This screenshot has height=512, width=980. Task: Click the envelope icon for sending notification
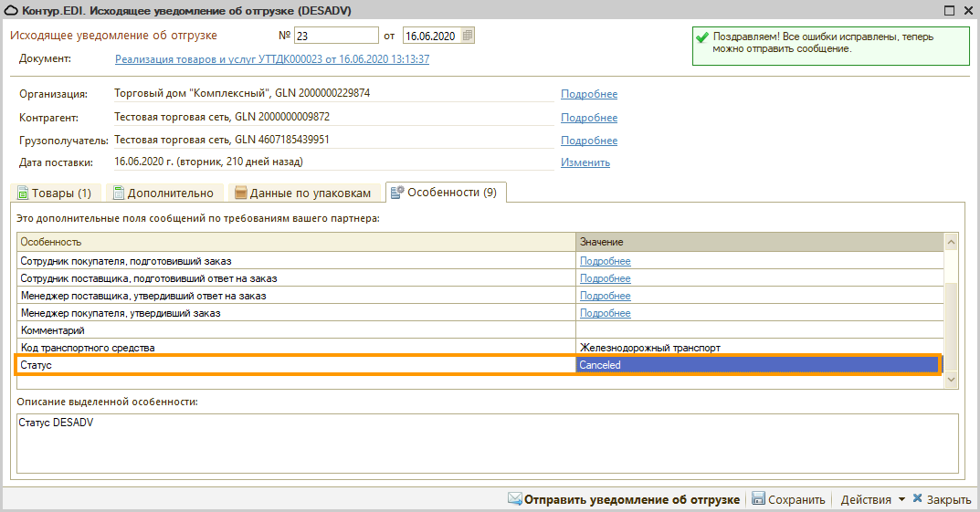point(514,499)
